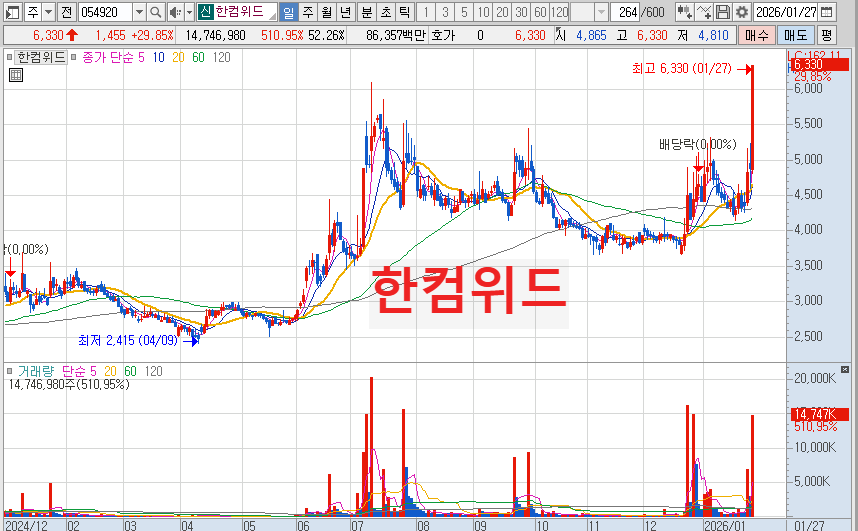Choose the 120 interval button

coord(559,11)
